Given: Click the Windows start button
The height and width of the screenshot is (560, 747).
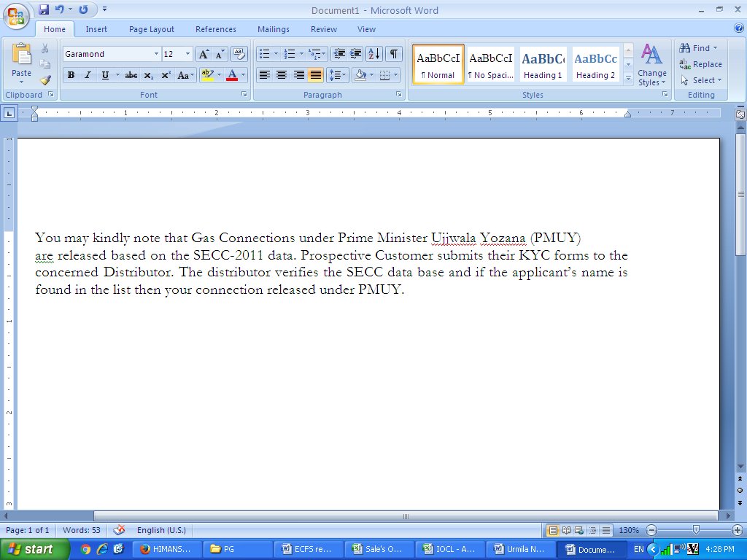Looking at the screenshot, I should (34, 549).
